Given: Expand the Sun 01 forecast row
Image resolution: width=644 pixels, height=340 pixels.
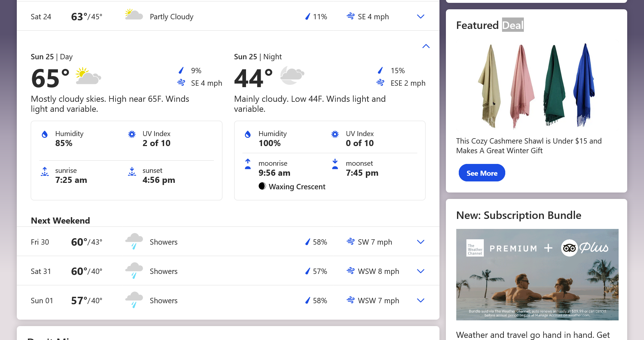Looking at the screenshot, I should pyautogui.click(x=421, y=301).
